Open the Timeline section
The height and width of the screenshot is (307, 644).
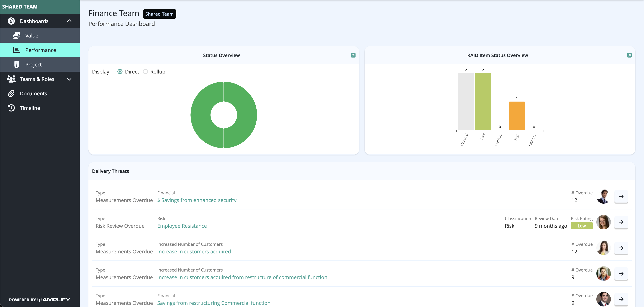(40, 108)
